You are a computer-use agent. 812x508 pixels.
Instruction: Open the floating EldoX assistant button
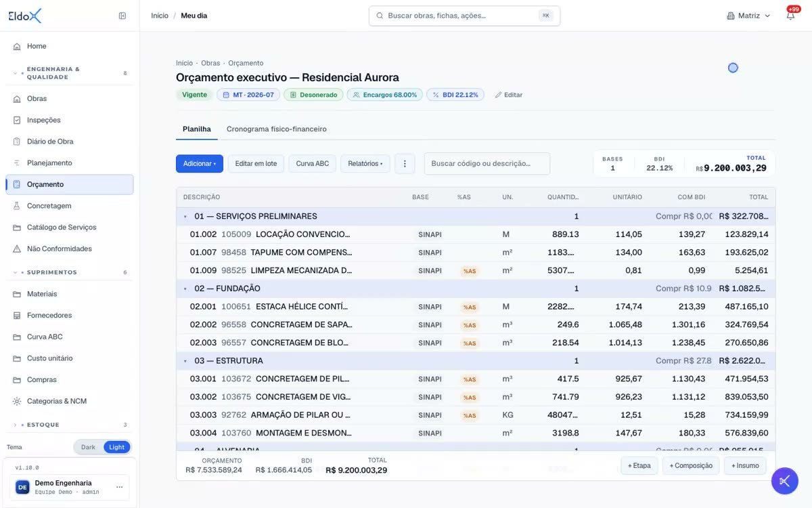pyautogui.click(x=785, y=481)
